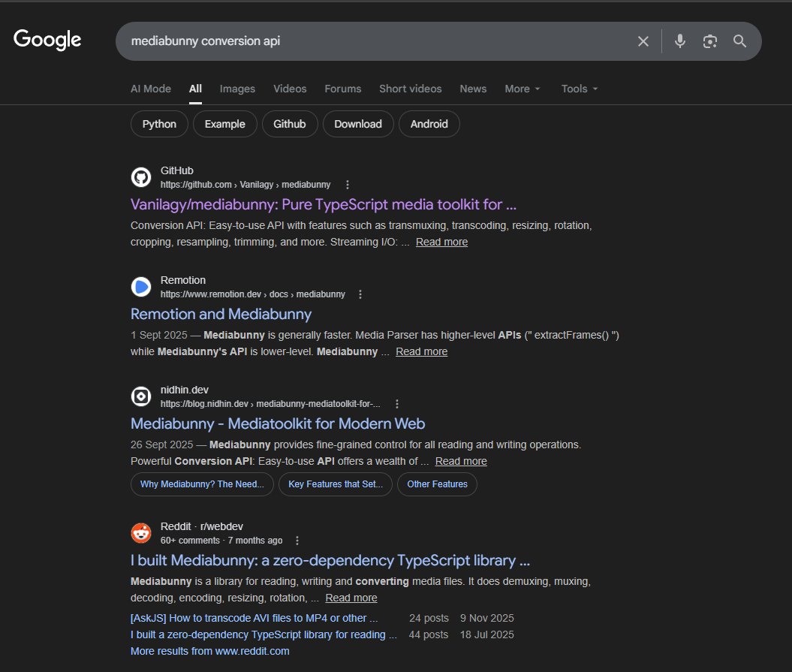The image size is (792, 672).
Task: Open Vanilagy/mediabunny GitHub result title
Action: coord(324,205)
